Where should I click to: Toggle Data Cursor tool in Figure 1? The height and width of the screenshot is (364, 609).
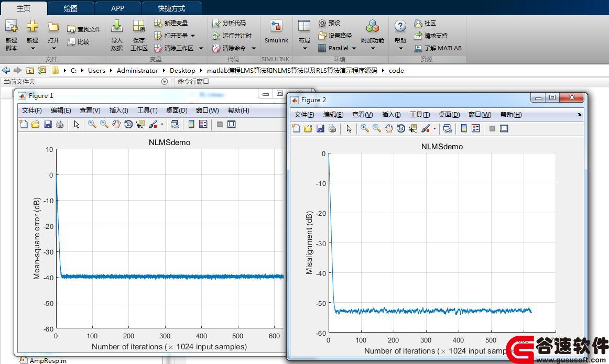pyautogui.click(x=140, y=124)
